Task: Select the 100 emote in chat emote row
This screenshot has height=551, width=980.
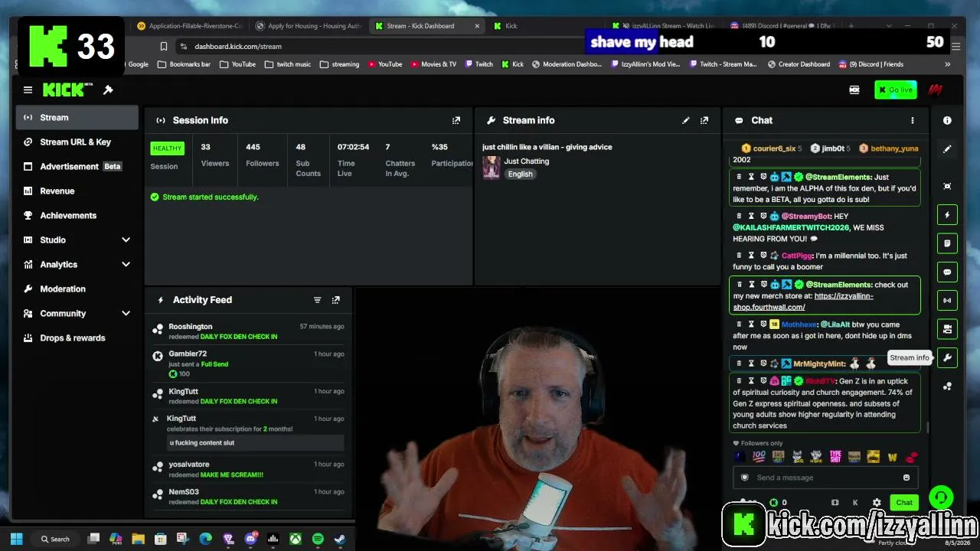Action: (759, 457)
